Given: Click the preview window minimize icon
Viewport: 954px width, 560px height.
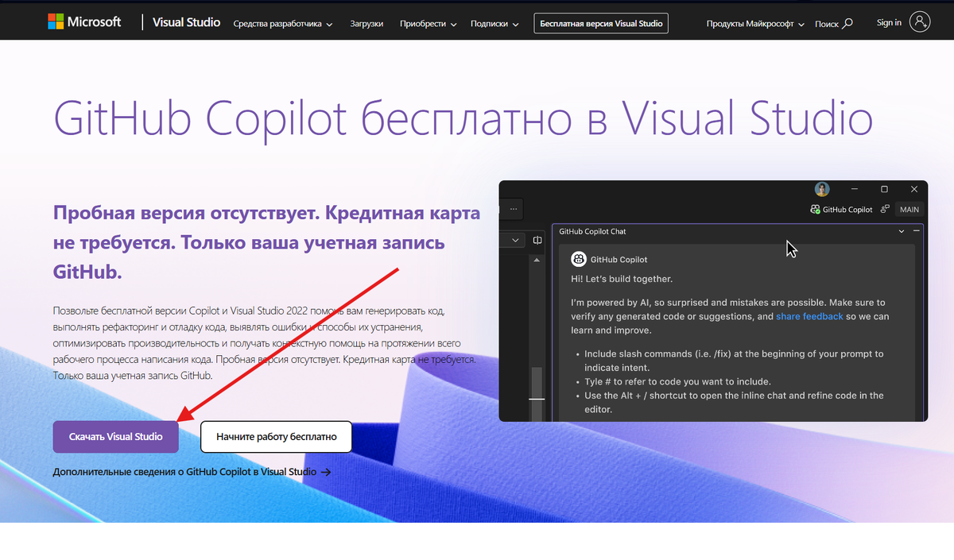Looking at the screenshot, I should 854,189.
